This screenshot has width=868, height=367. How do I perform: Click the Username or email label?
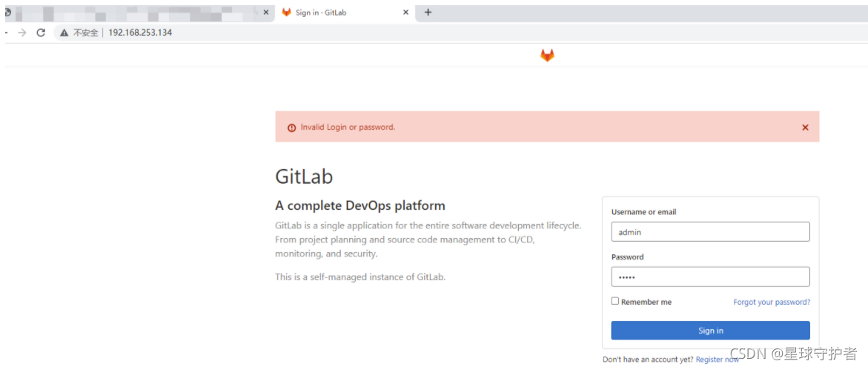click(644, 212)
